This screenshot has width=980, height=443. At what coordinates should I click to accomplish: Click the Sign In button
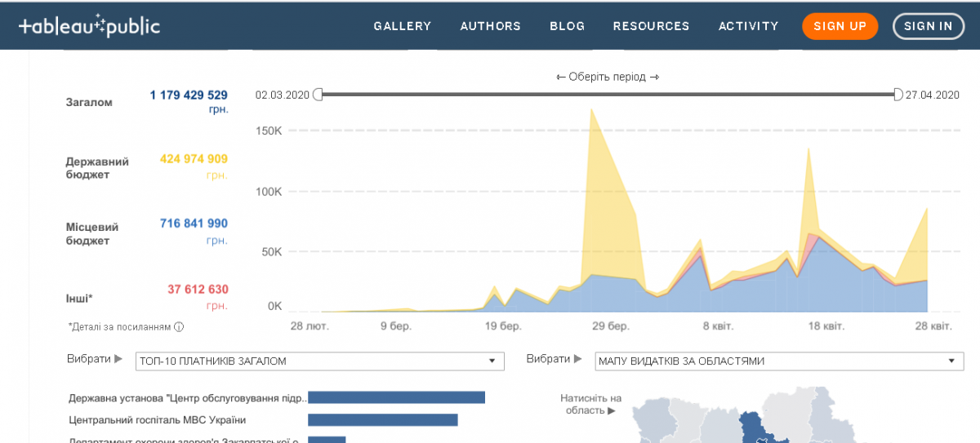click(x=928, y=26)
